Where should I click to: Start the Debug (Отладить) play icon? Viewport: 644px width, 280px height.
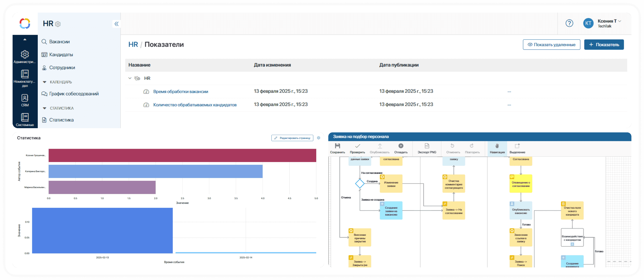401,146
